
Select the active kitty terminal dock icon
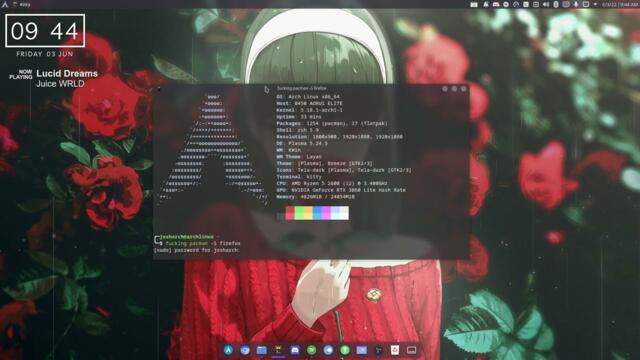tap(278, 350)
